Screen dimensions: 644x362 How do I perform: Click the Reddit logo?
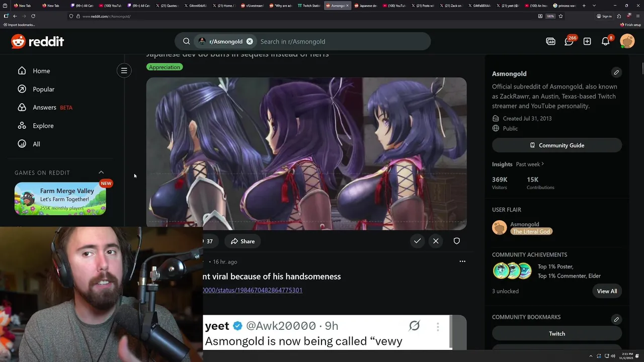point(38,41)
